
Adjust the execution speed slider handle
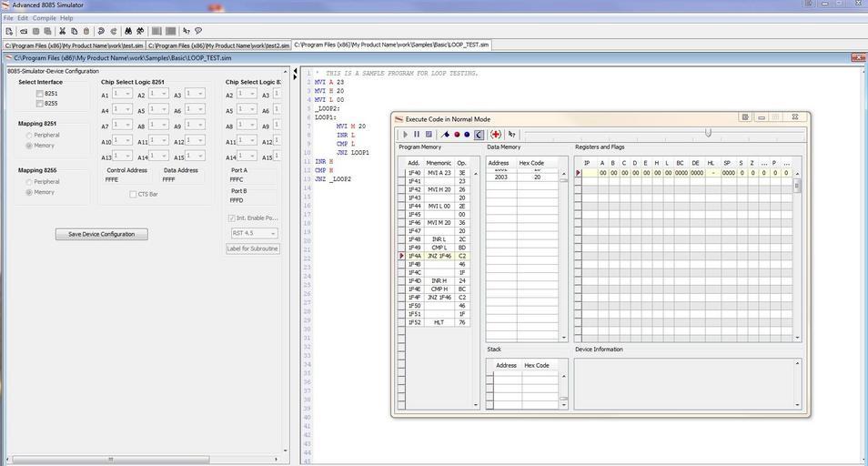708,133
